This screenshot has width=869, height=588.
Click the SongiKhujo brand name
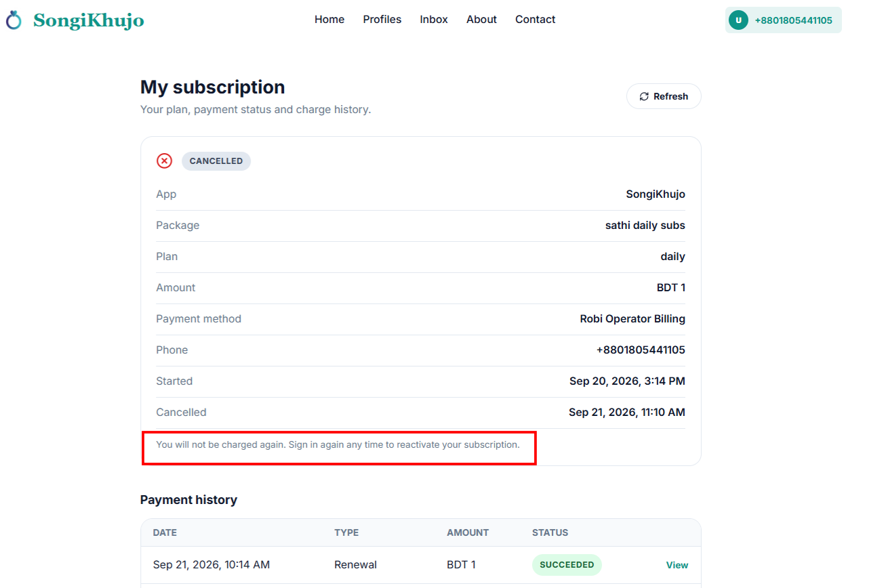click(x=89, y=20)
